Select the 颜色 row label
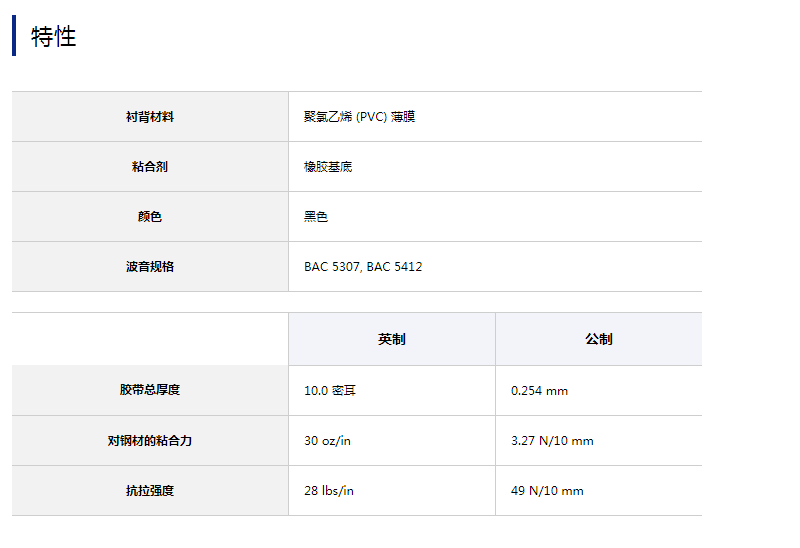The height and width of the screenshot is (548, 800). pos(150,217)
